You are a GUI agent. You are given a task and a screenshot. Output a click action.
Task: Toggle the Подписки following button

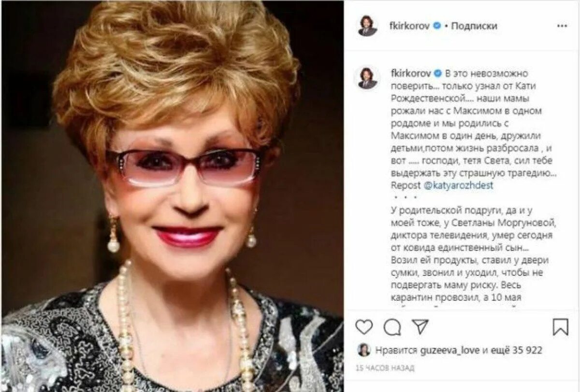474,26
